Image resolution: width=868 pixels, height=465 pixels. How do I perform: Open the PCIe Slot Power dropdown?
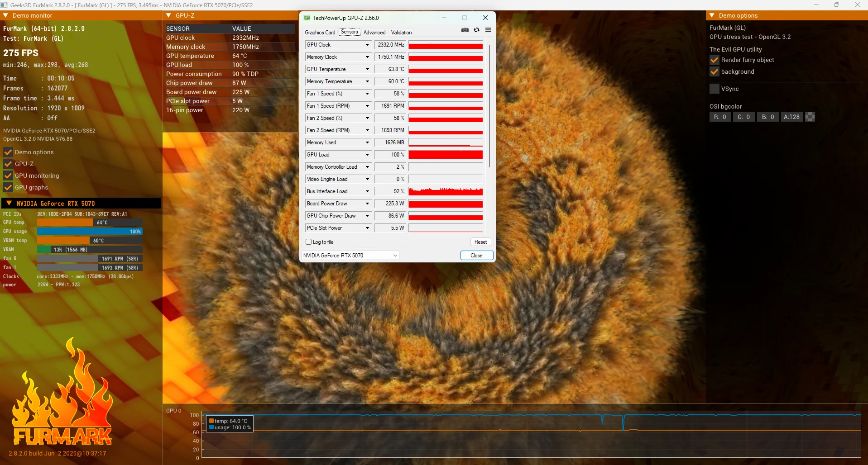367,228
